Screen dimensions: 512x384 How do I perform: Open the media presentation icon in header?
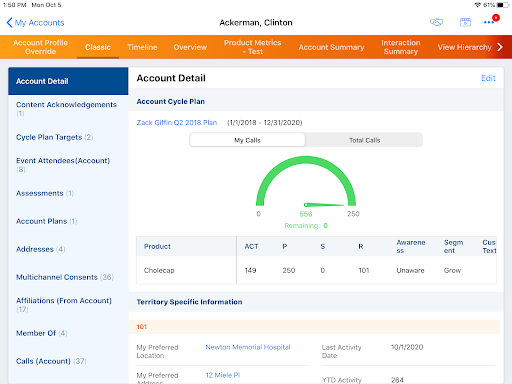[x=465, y=22]
